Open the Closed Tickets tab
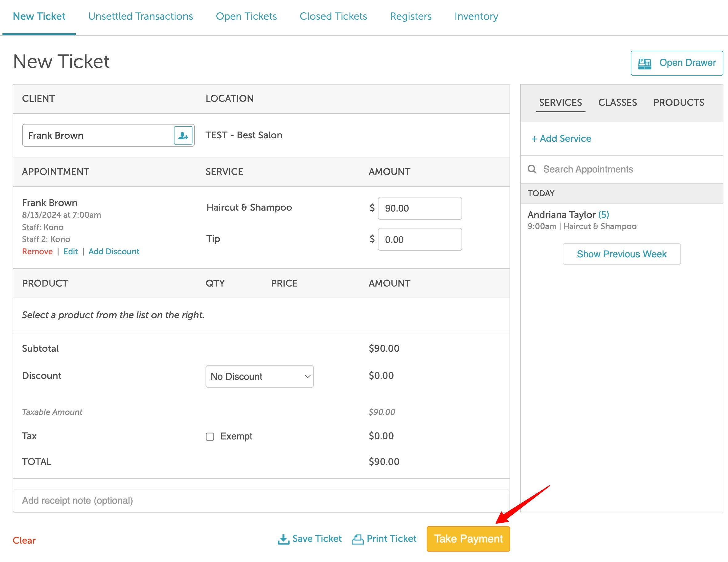Viewport: 728px width, 562px height. click(333, 16)
